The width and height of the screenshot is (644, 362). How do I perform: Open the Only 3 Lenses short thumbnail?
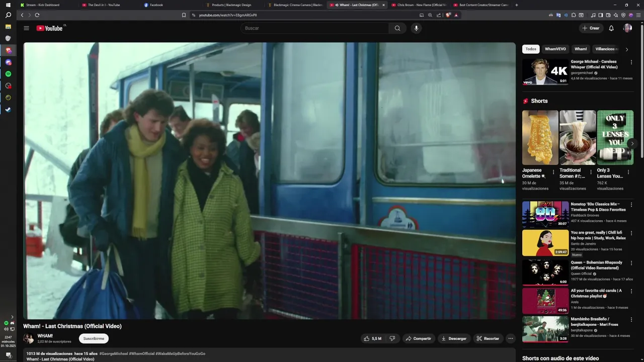[615, 137]
